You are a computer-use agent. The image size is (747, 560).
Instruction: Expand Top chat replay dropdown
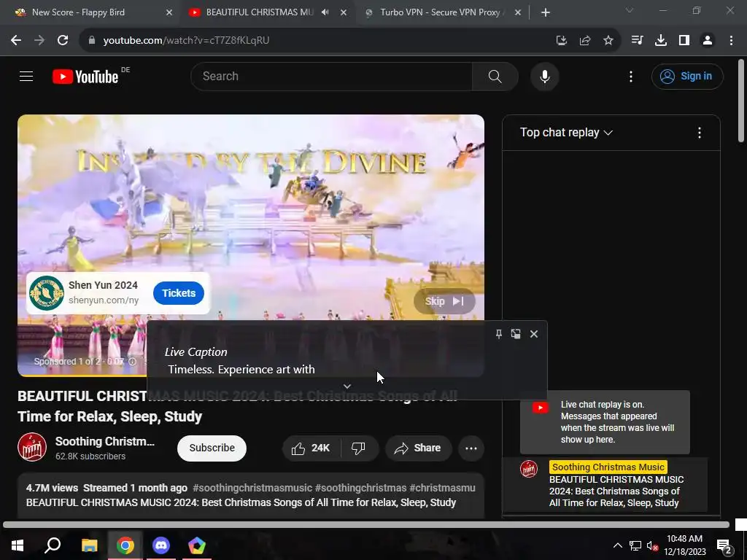click(566, 133)
